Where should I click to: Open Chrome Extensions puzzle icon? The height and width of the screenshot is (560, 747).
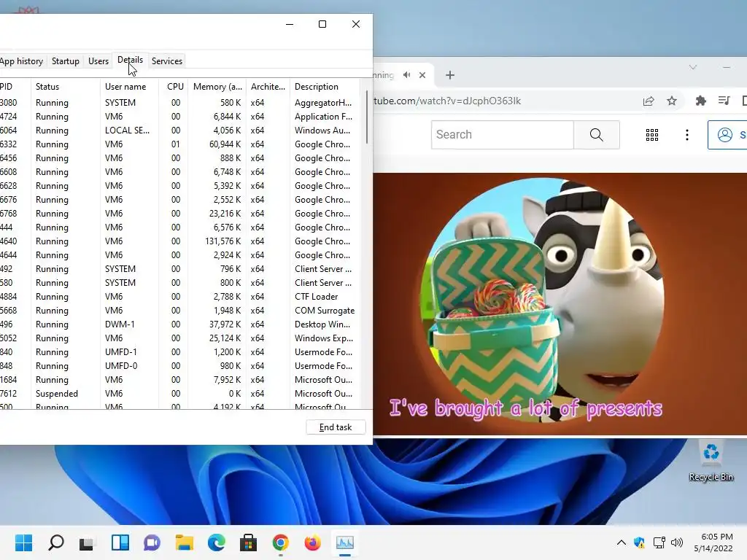coord(701,101)
